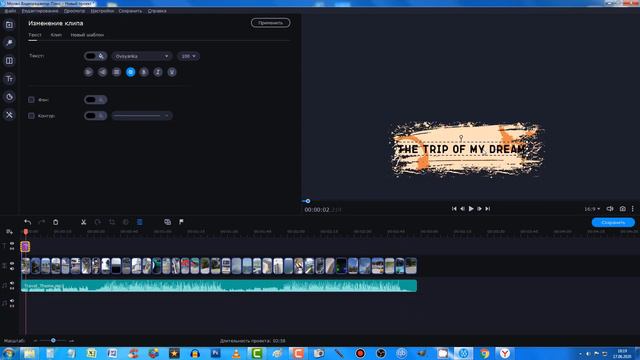
Task: Mute the empty second audio track
Action: 12,301
